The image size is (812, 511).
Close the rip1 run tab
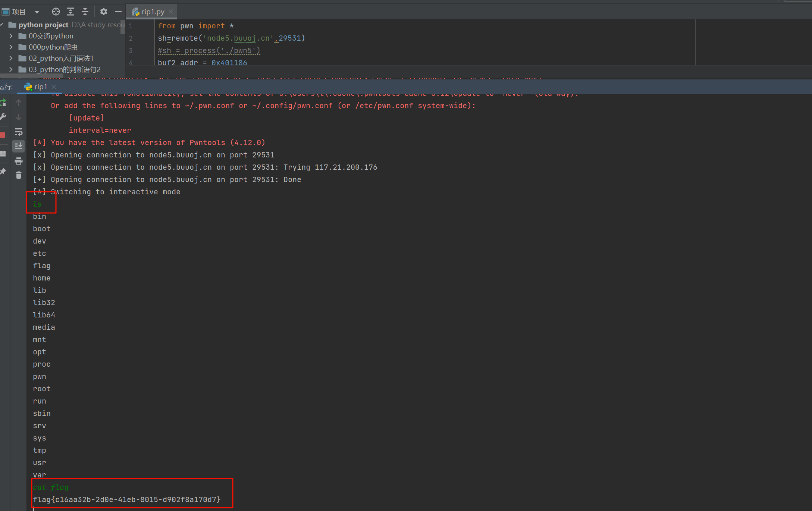pos(54,87)
